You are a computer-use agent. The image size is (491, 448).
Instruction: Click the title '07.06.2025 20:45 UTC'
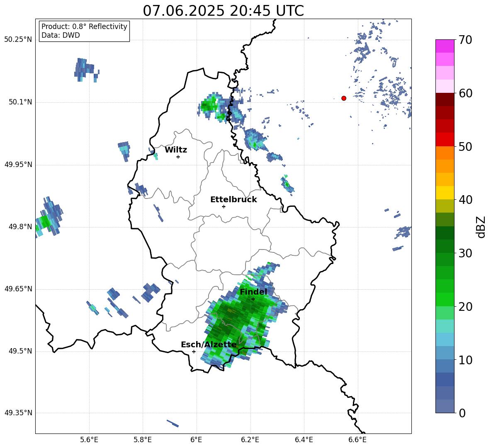click(223, 11)
